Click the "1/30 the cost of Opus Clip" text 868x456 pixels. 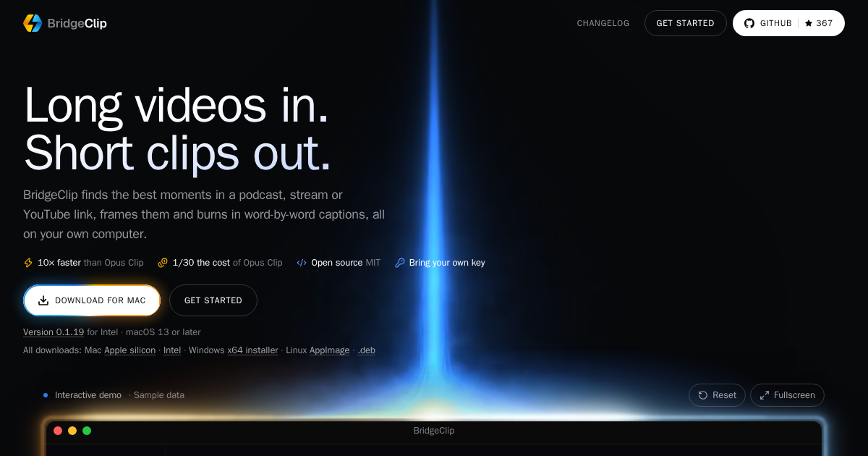coord(228,263)
